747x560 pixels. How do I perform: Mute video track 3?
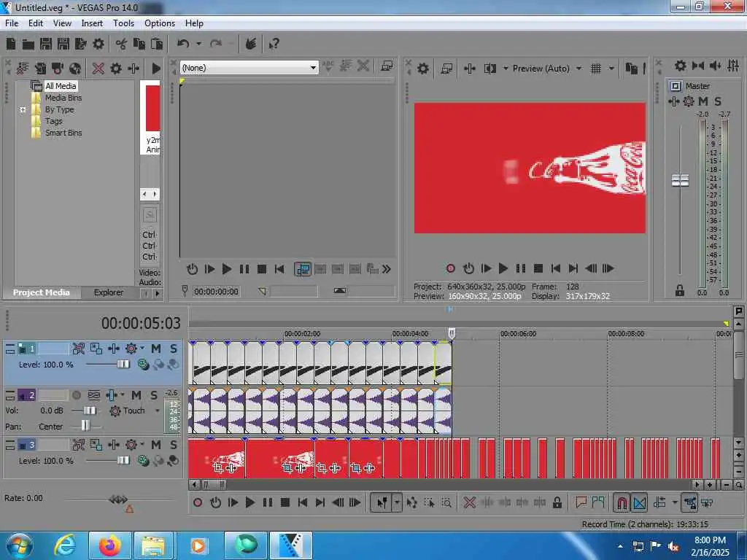tap(156, 445)
